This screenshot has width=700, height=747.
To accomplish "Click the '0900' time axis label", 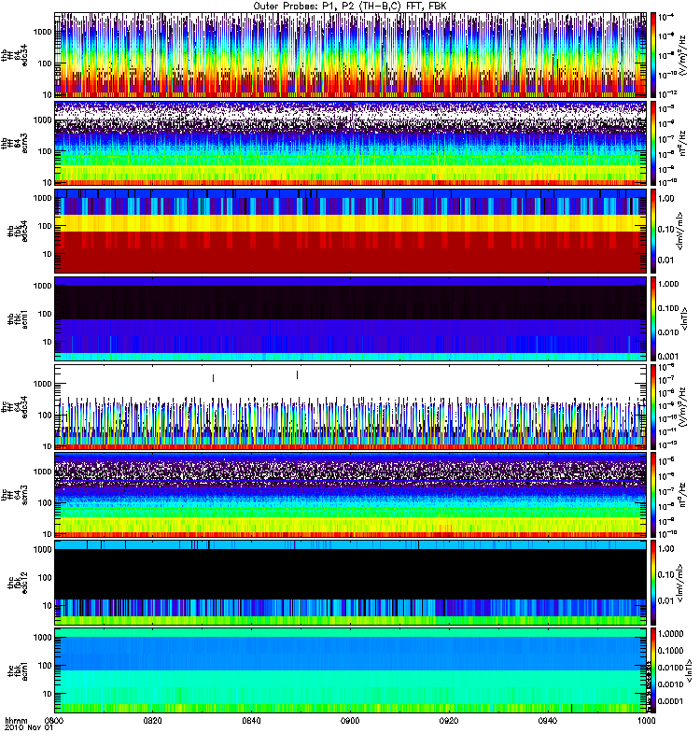I will point(350,720).
